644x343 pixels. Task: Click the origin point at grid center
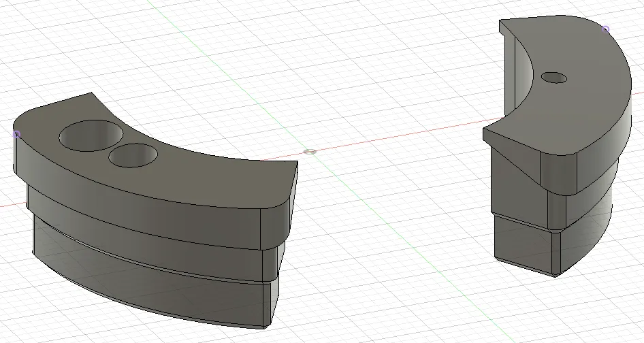click(310, 151)
